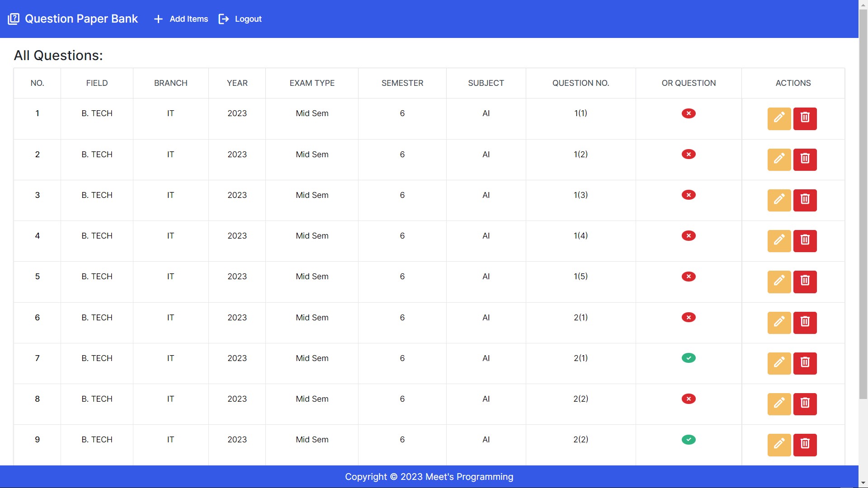Click the Question Paper Bank title link
This screenshot has height=488, width=868.
(81, 19)
